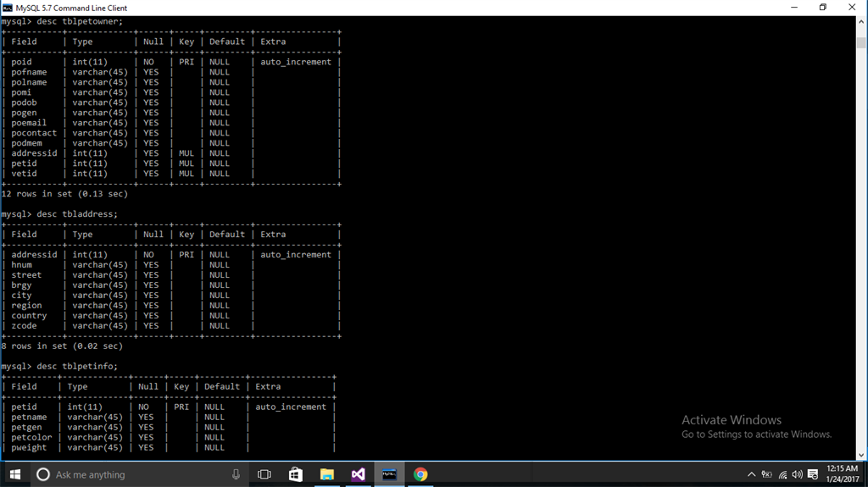Click the 'city' field name
The height and width of the screenshot is (487, 868).
click(x=21, y=295)
